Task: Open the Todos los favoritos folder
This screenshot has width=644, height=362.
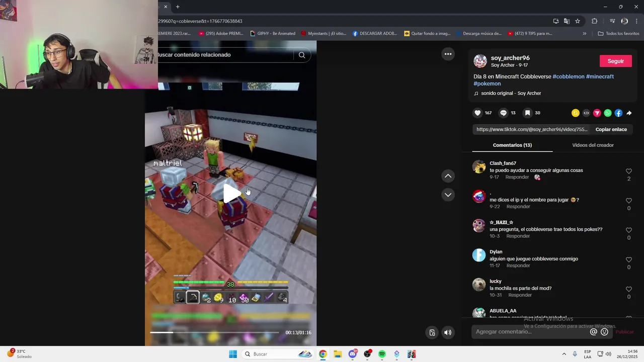Action: (618, 34)
